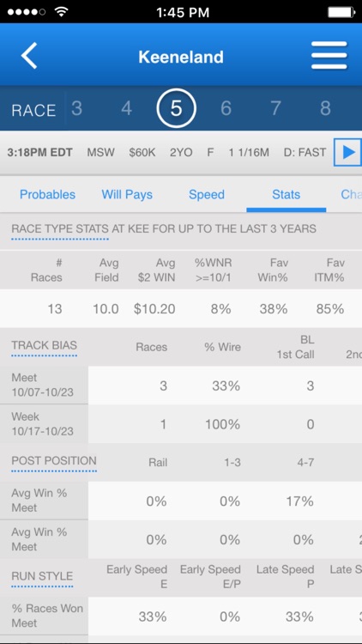This screenshot has width=362, height=644.
Task: Select race number 7
Action: (276, 108)
